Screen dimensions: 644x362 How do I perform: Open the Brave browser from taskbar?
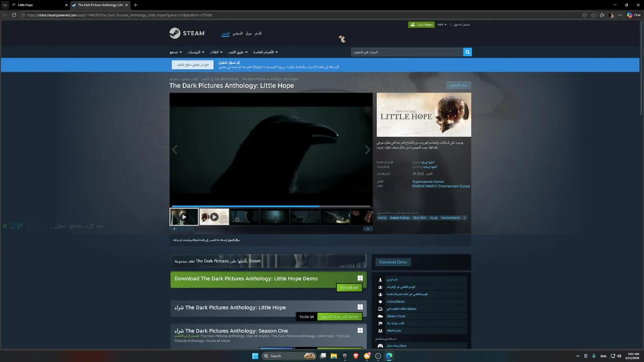(x=356, y=356)
